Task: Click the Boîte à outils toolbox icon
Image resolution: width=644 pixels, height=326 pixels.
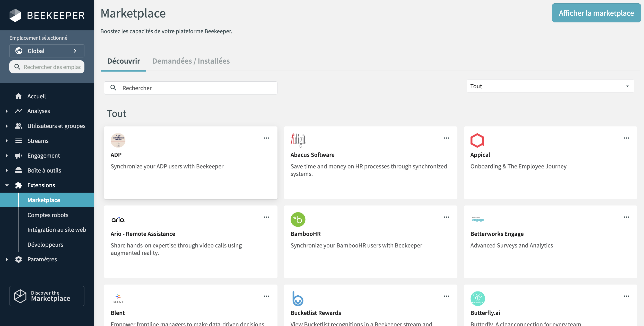Action: click(19, 170)
